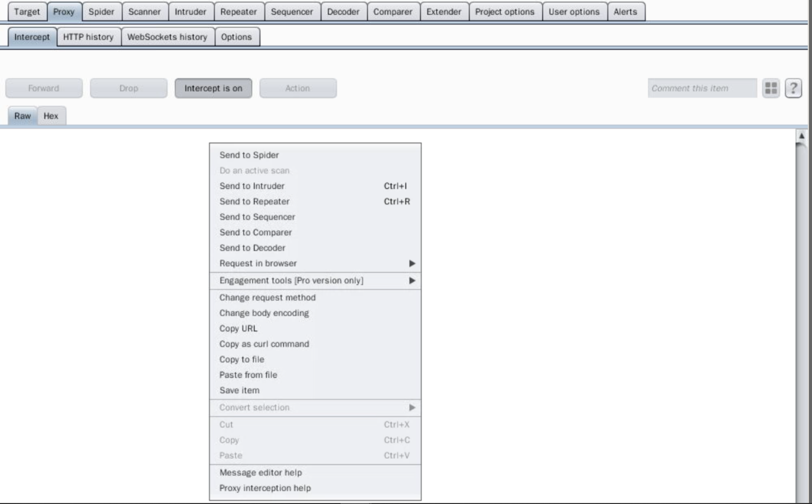This screenshot has height=504, width=812.
Task: Switch to the Hex view tab
Action: [x=51, y=116]
